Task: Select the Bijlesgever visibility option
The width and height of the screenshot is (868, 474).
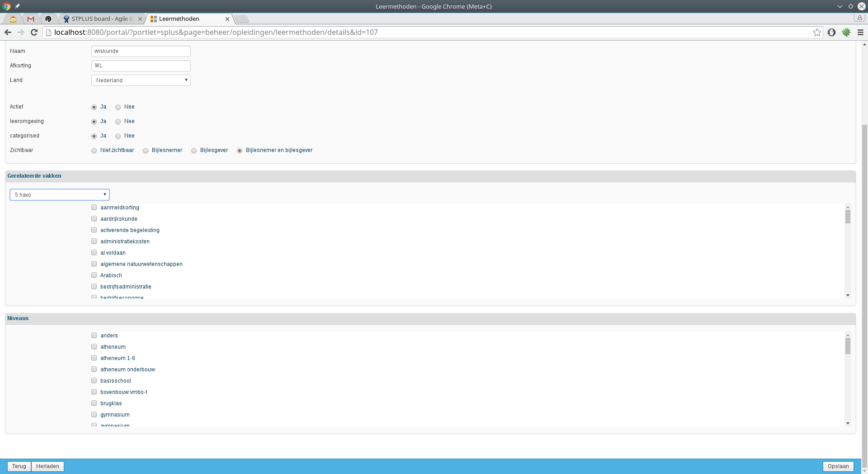Action: tap(194, 151)
